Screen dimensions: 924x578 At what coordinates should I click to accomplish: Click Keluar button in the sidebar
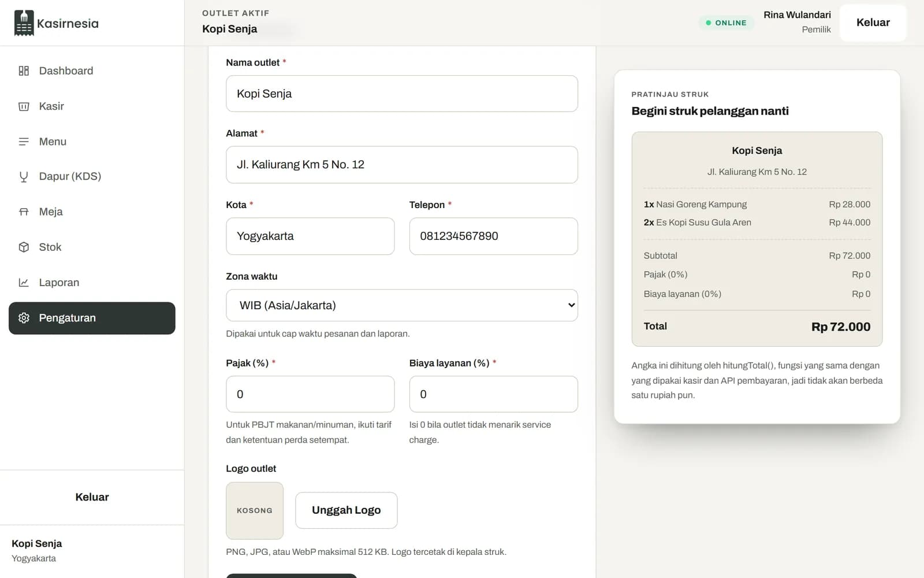click(x=92, y=497)
